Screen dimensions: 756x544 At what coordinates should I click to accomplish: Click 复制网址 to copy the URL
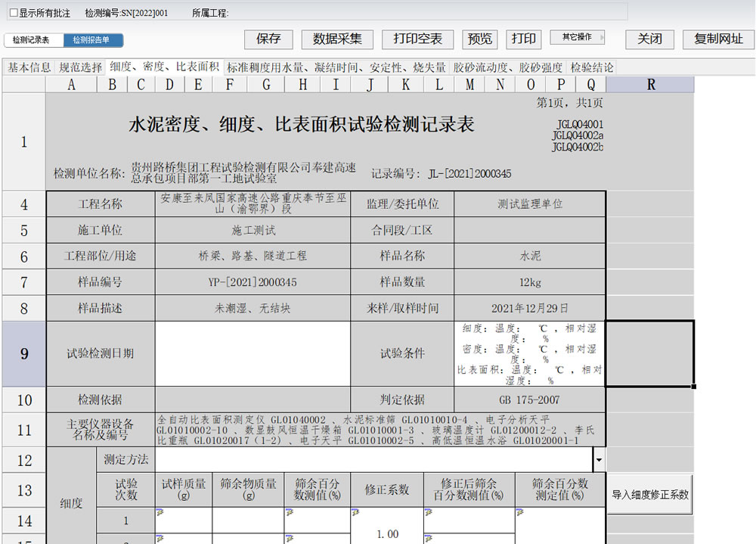pos(718,39)
